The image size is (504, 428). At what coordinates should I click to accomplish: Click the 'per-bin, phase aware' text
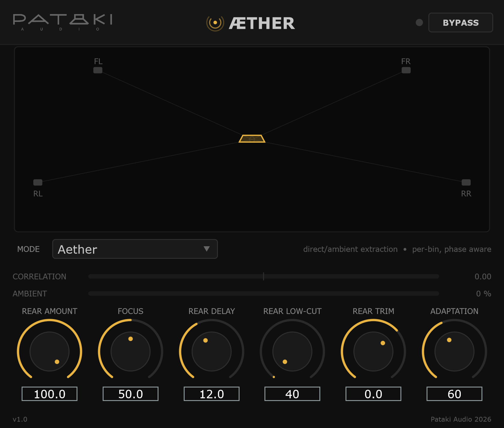[x=452, y=249]
